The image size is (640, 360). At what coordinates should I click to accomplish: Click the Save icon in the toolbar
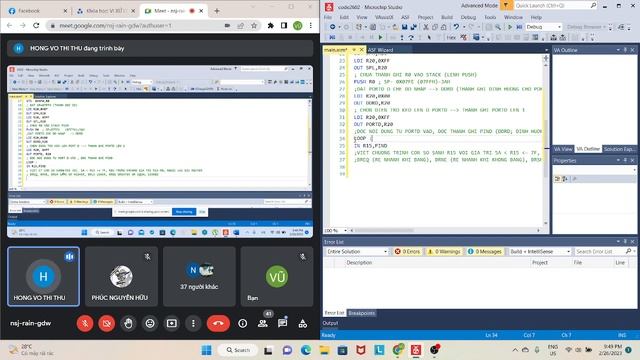coord(404,27)
